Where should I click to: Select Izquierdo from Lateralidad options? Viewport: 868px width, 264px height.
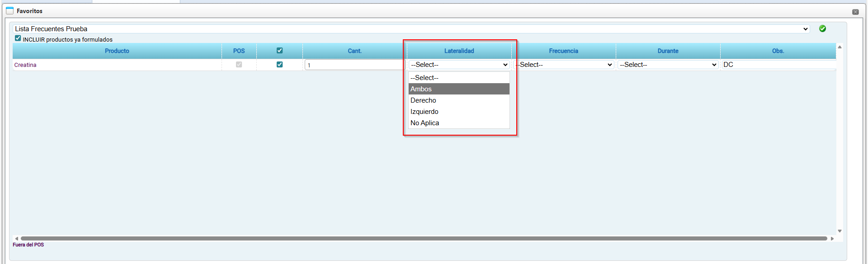[x=459, y=112]
